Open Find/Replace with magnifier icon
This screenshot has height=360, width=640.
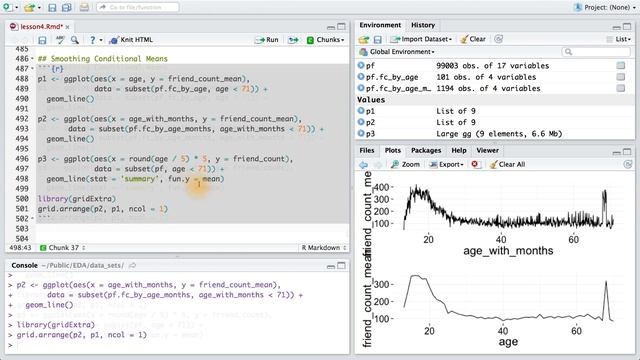74,40
